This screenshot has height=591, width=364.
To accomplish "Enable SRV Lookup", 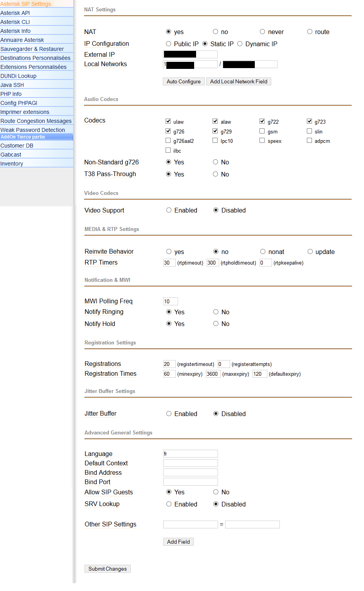I will pos(169,504).
